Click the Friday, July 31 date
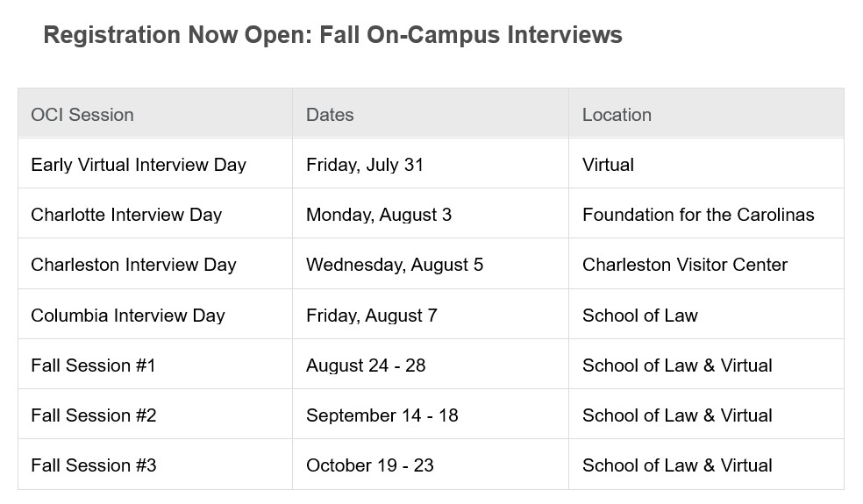This screenshot has width=863, height=504. (365, 165)
